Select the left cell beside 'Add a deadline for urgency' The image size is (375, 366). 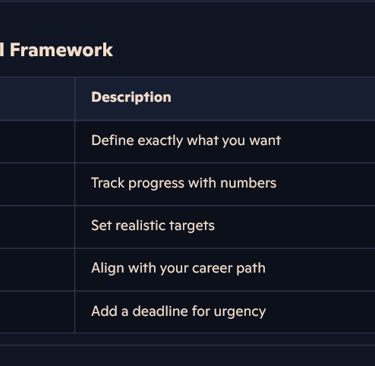37,312
